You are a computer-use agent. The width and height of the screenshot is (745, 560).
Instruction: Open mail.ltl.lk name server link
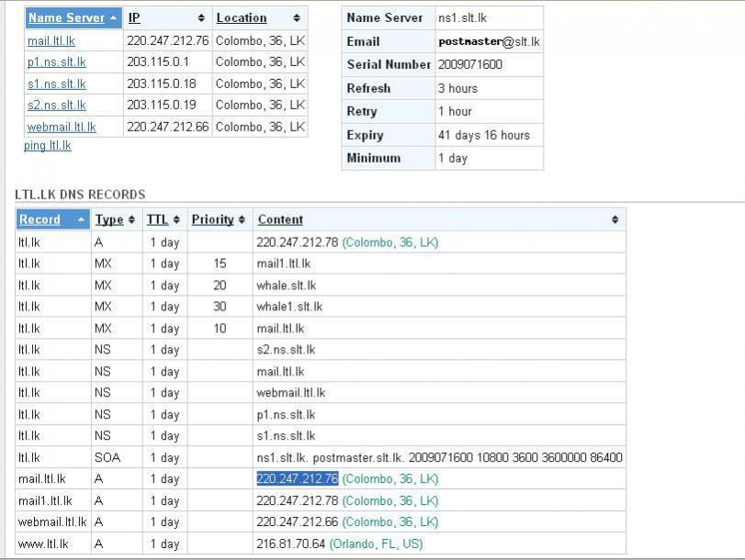coord(51,40)
